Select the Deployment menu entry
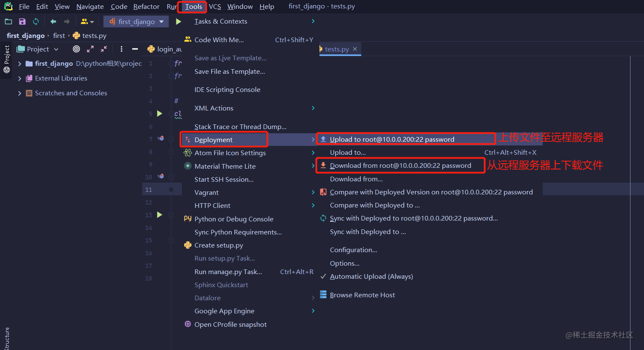644x350 pixels. click(249, 140)
